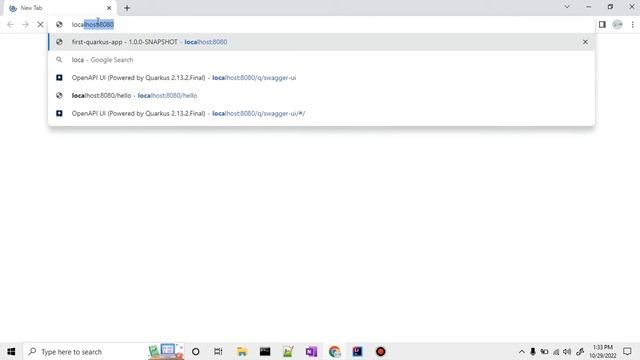Open the tab search dropdown arrow
The image size is (640, 360).
(x=567, y=7)
